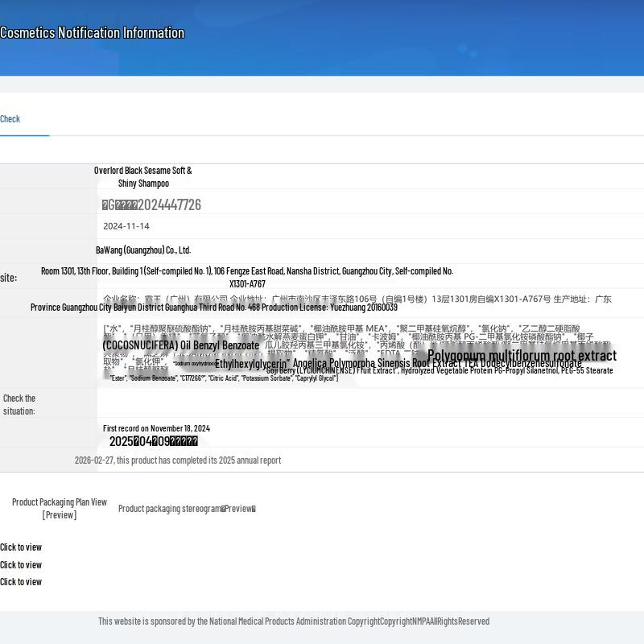Select the company name BaWang (Guangzhou) Co., Ltd.
Viewport: 644px width, 644px height.
[143, 250]
